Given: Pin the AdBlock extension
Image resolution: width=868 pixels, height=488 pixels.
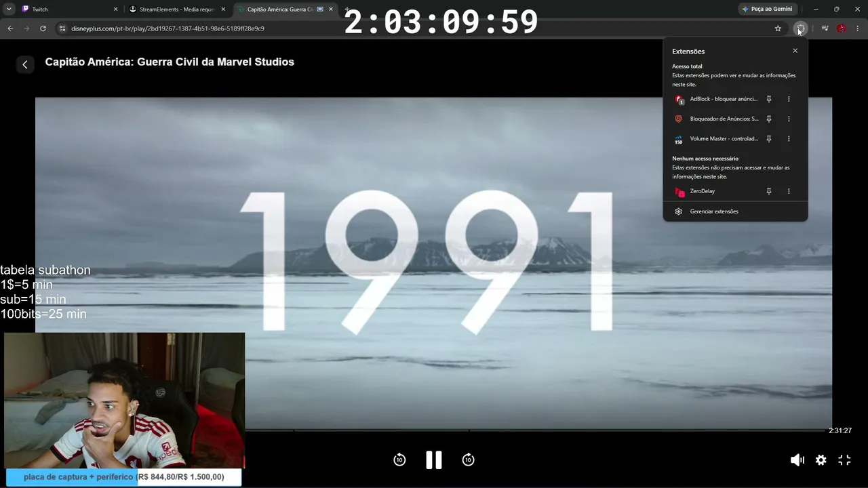Looking at the screenshot, I should [768, 99].
